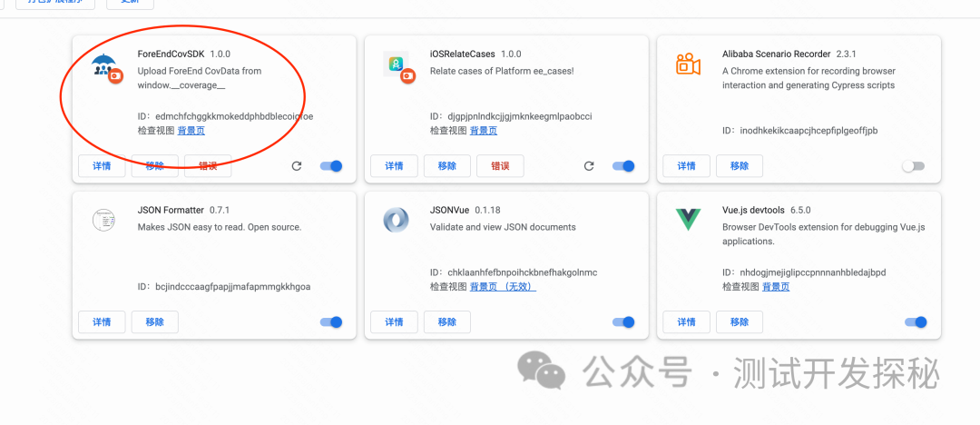The image size is (980, 425).
Task: Remove the iOSRelateCases extension
Action: pyautogui.click(x=447, y=166)
